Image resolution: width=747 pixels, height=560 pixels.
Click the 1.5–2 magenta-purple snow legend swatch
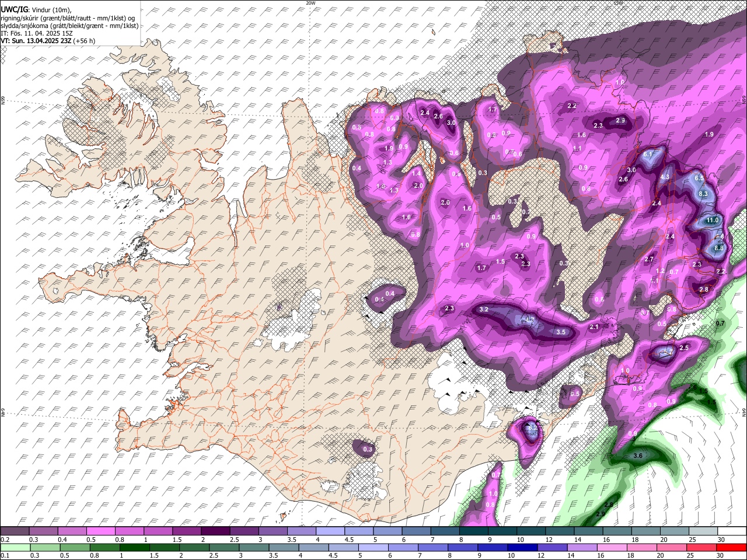186,531
